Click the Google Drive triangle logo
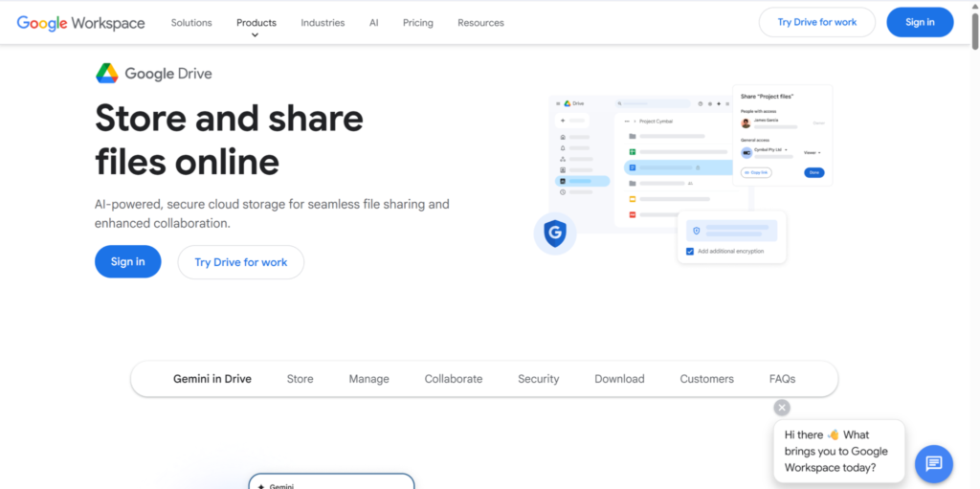980x489 pixels. 107,73
